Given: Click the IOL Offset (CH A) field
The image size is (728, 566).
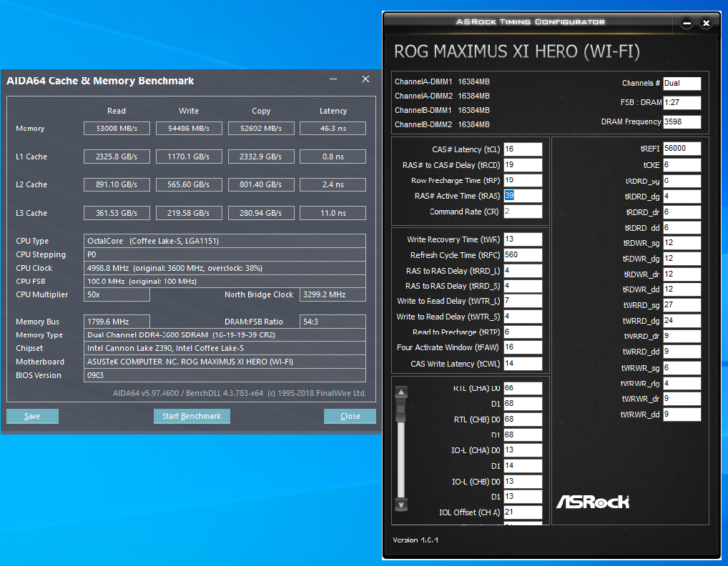Looking at the screenshot, I should (523, 512).
